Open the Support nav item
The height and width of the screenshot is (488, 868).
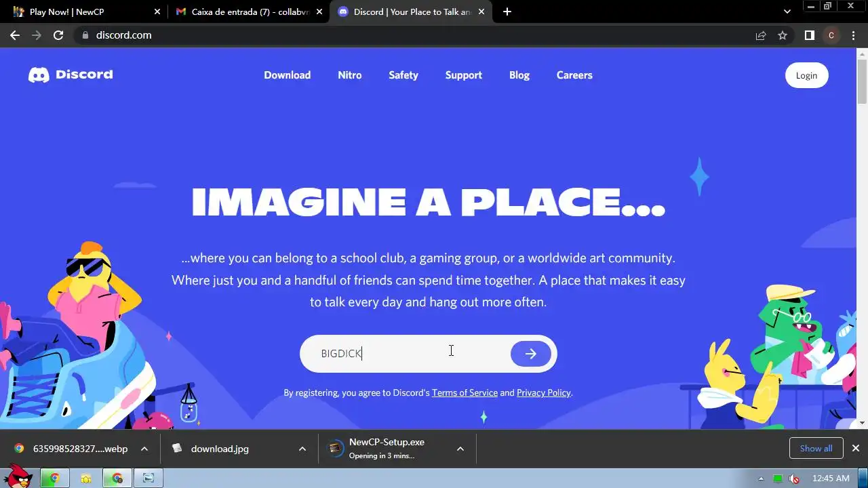[464, 75]
